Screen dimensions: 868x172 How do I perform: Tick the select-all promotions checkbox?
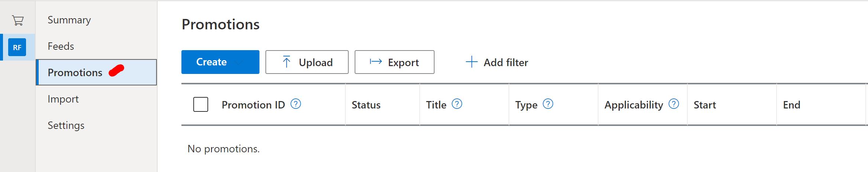pyautogui.click(x=201, y=104)
